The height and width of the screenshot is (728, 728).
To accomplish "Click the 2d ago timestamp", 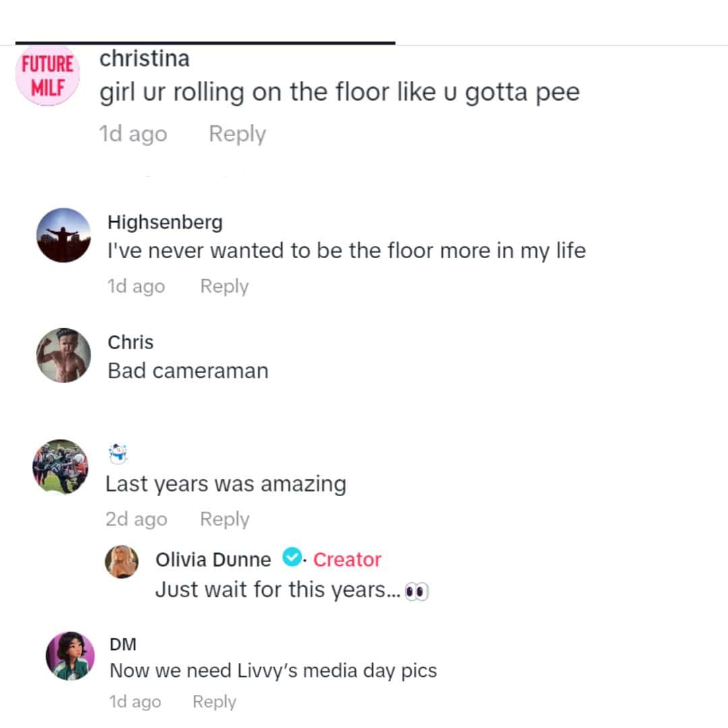I will tap(135, 519).
